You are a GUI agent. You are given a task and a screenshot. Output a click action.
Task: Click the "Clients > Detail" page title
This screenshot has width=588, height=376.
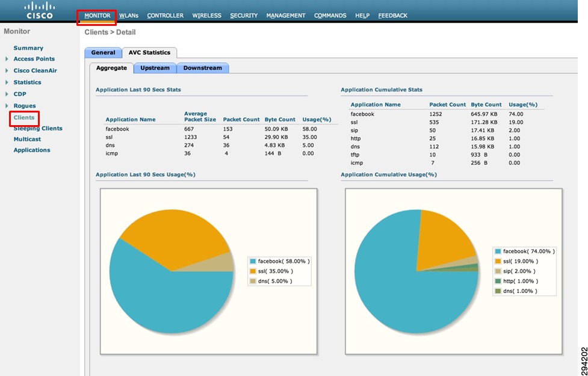[x=110, y=32]
